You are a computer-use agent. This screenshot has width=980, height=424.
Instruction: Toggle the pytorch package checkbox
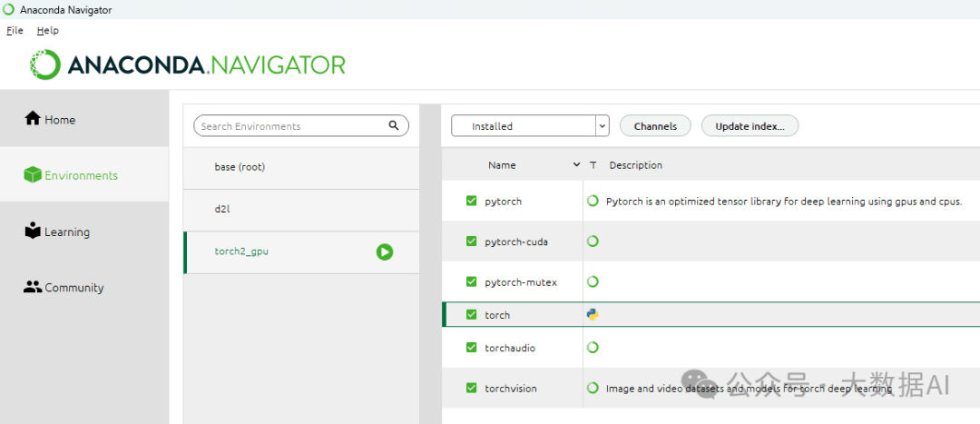(x=471, y=201)
